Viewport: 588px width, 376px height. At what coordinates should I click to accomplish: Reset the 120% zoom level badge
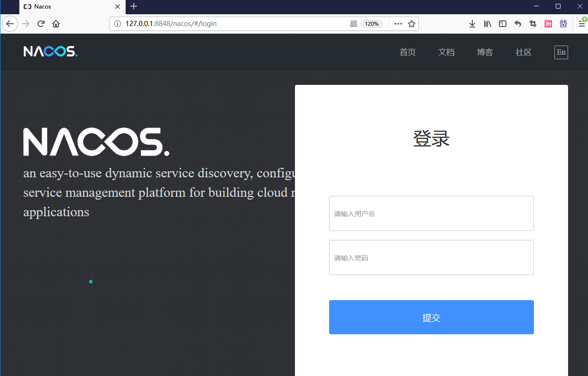coord(372,24)
